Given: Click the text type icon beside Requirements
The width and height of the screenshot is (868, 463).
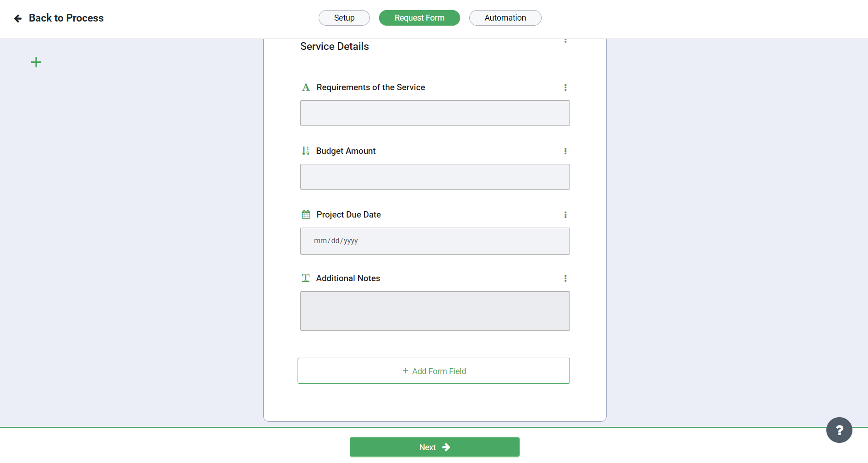Looking at the screenshot, I should (x=306, y=87).
